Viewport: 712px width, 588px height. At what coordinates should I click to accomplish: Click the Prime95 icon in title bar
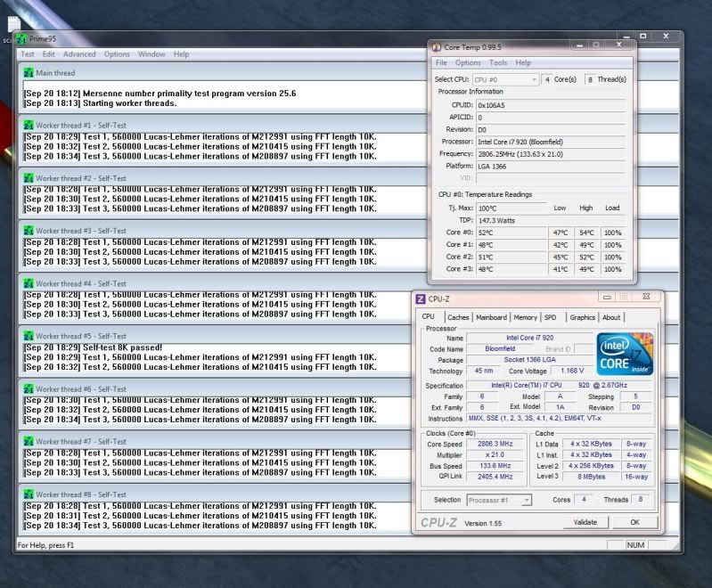pos(21,39)
